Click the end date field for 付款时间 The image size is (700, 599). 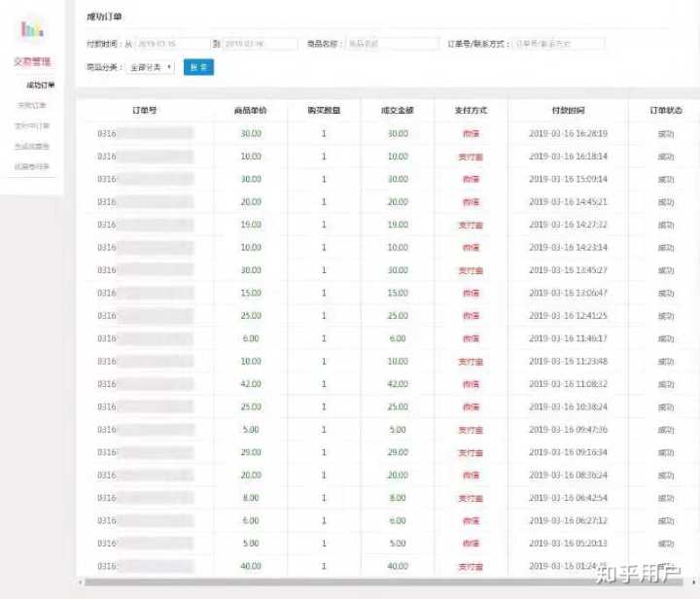pos(261,44)
